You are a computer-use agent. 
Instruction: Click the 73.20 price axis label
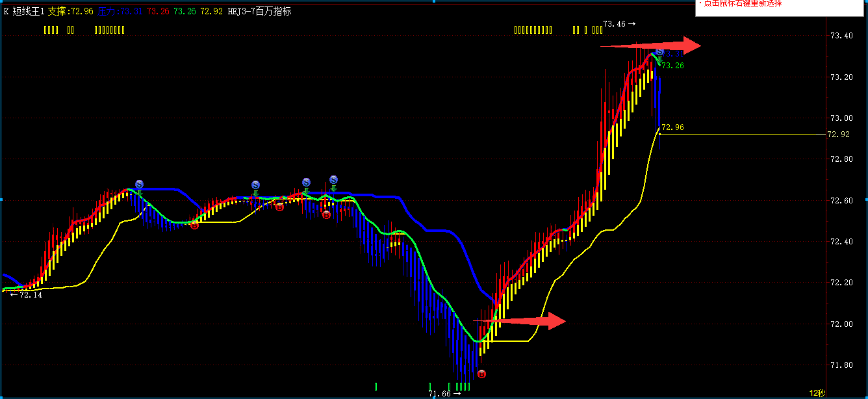point(841,77)
